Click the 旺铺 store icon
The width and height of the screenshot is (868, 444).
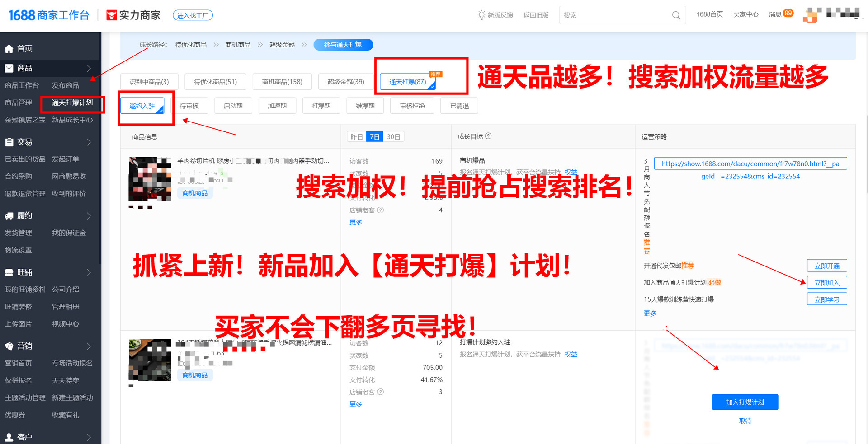[x=9, y=272]
